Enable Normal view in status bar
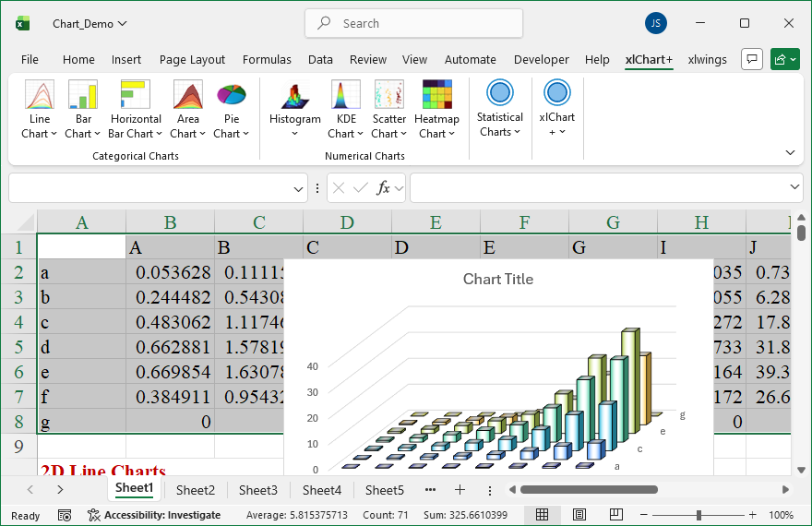This screenshot has width=812, height=526. click(543, 515)
